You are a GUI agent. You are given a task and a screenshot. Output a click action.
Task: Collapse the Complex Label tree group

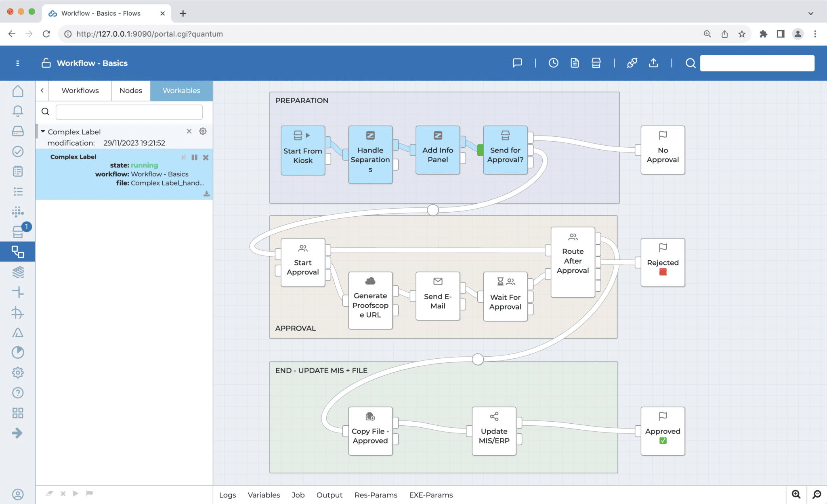click(43, 132)
